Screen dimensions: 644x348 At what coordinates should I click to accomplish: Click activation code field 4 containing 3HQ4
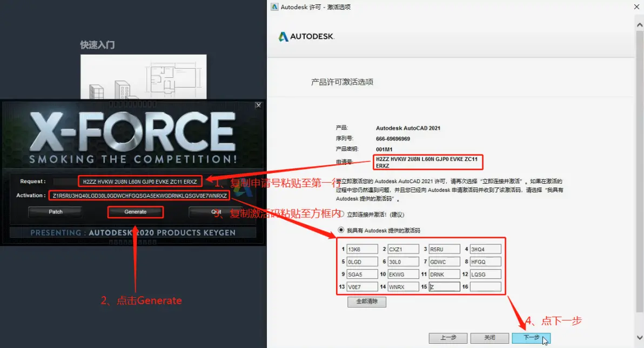486,250
